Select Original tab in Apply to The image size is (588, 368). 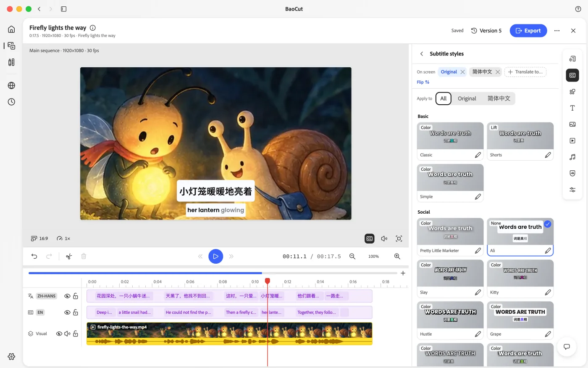click(x=467, y=98)
